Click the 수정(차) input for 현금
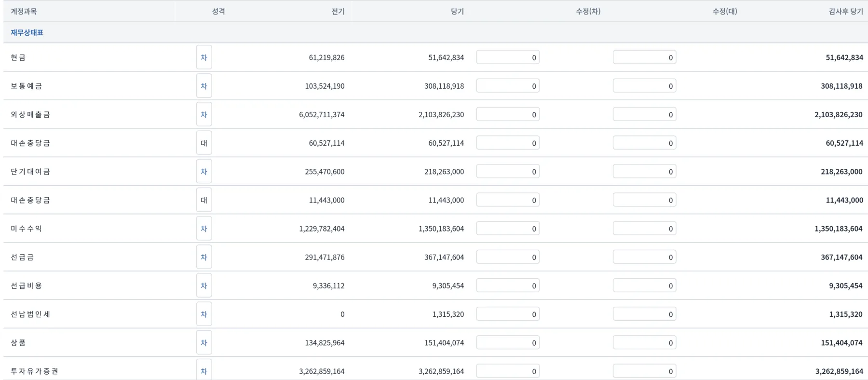Image resolution: width=868 pixels, height=380 pixels. 508,57
